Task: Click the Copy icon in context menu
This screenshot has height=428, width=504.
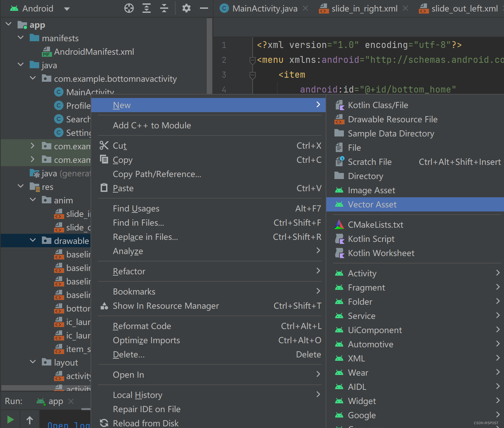Action: tap(104, 159)
